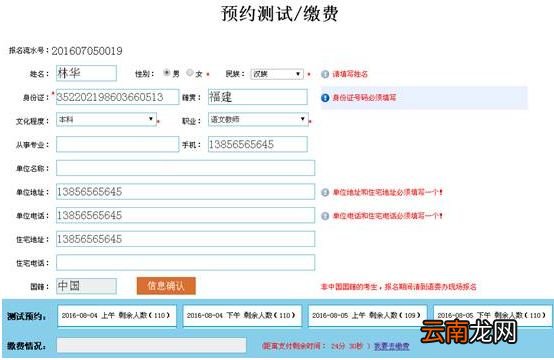This screenshot has height=360, width=554.
Task: Open the 职业 dropdown showing 语文教师
Action: click(x=258, y=119)
